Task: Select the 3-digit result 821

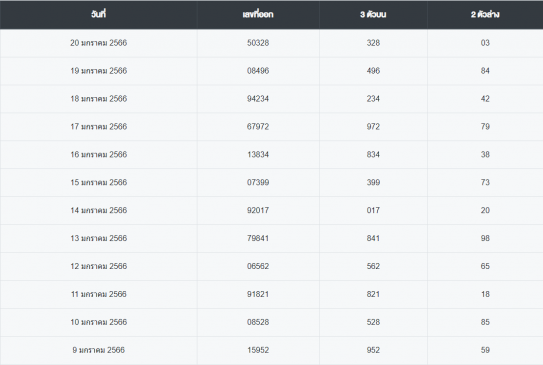Action: [x=373, y=294]
